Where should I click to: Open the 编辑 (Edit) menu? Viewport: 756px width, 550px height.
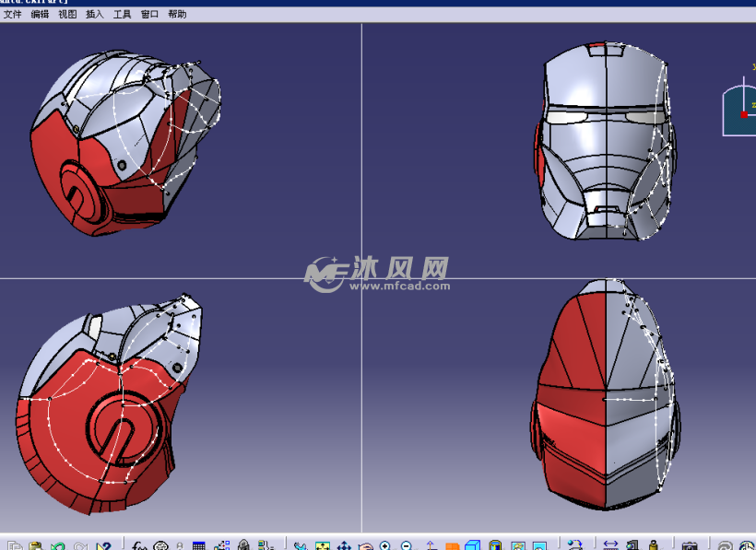(40, 15)
